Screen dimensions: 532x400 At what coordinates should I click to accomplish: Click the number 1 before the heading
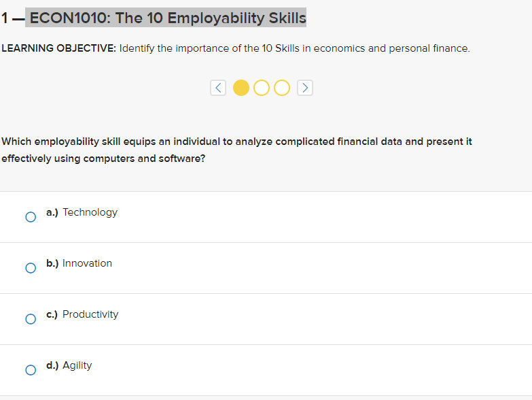click(5, 18)
